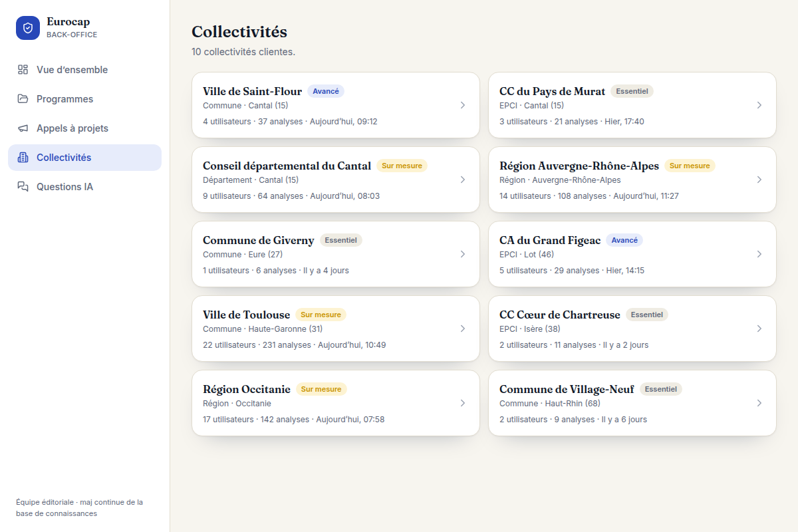Screen dimensions: 798x532
Task: Click Sur mesure badge on Conseil départemental du Cantal
Action: pos(402,166)
